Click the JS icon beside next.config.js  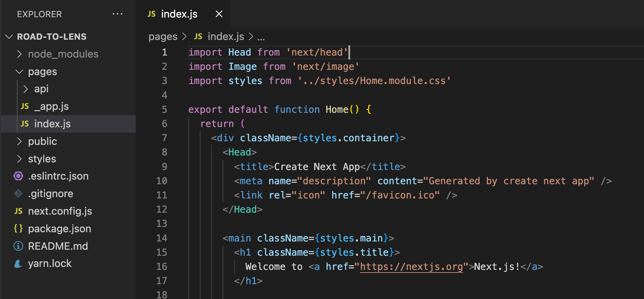[18, 211]
